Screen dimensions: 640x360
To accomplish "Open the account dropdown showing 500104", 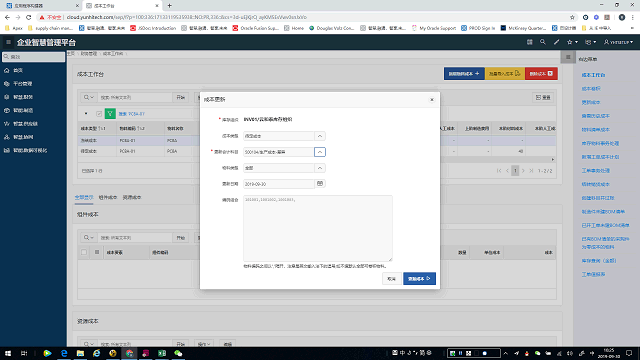I will 320,152.
